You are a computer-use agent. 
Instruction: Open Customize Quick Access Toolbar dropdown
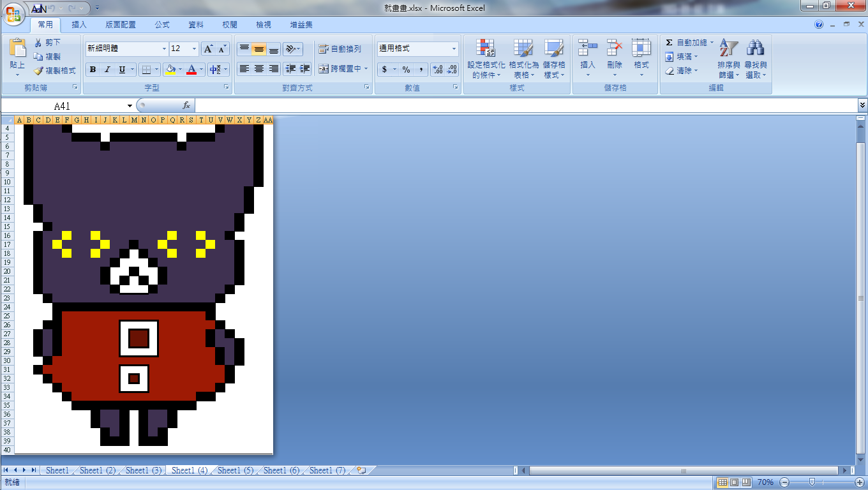[x=97, y=8]
